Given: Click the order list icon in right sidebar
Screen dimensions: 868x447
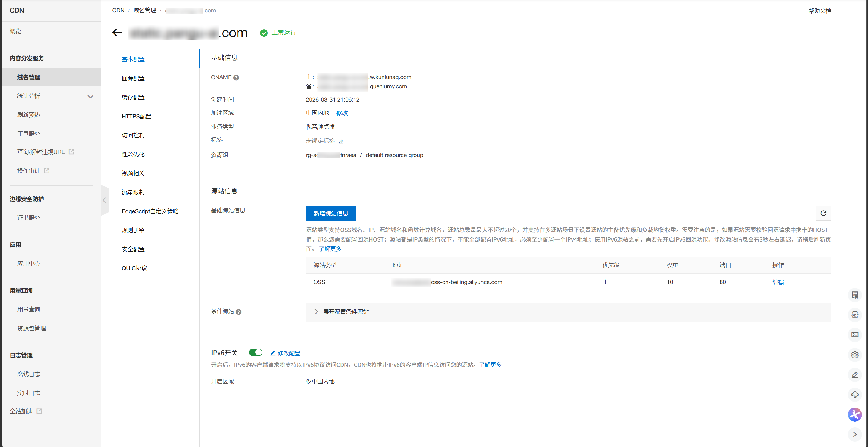Looking at the screenshot, I should point(855,295).
